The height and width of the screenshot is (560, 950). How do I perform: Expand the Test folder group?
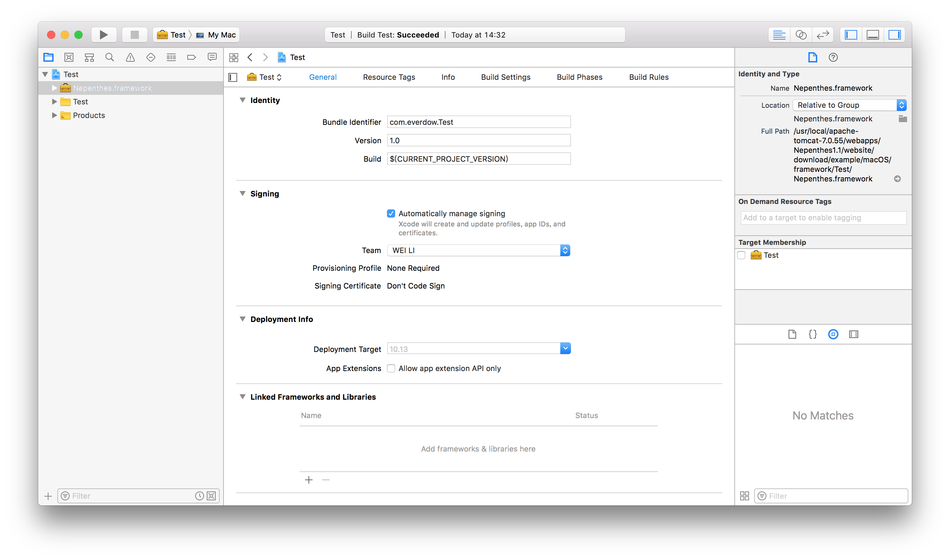tap(54, 102)
